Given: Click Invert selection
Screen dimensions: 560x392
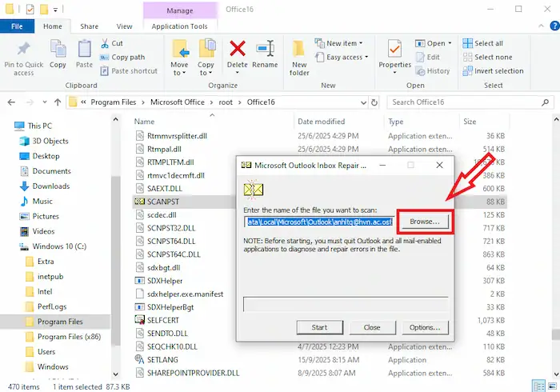Looking at the screenshot, I should [x=494, y=71].
